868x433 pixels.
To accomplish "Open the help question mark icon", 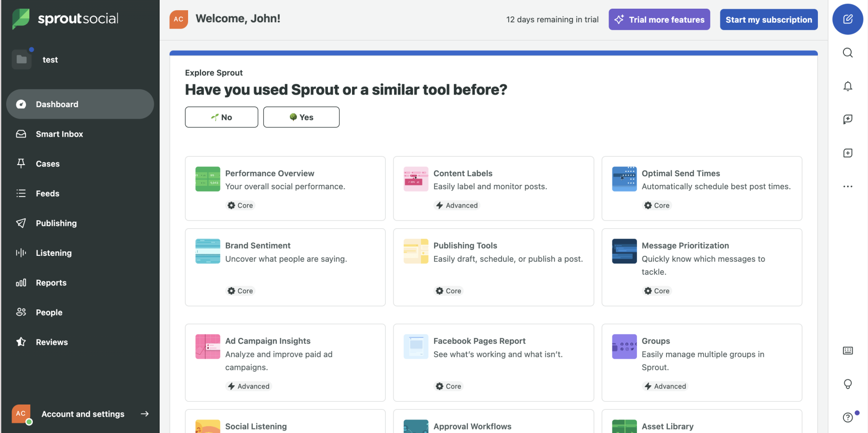I will coord(848,418).
